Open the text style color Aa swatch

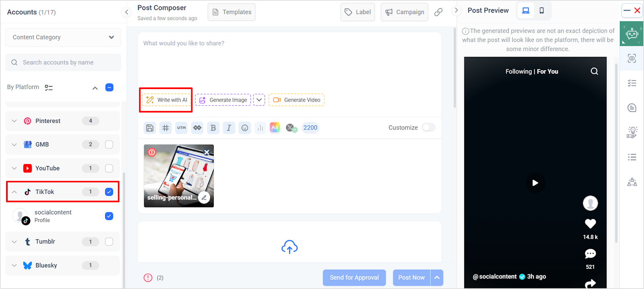[275, 127]
